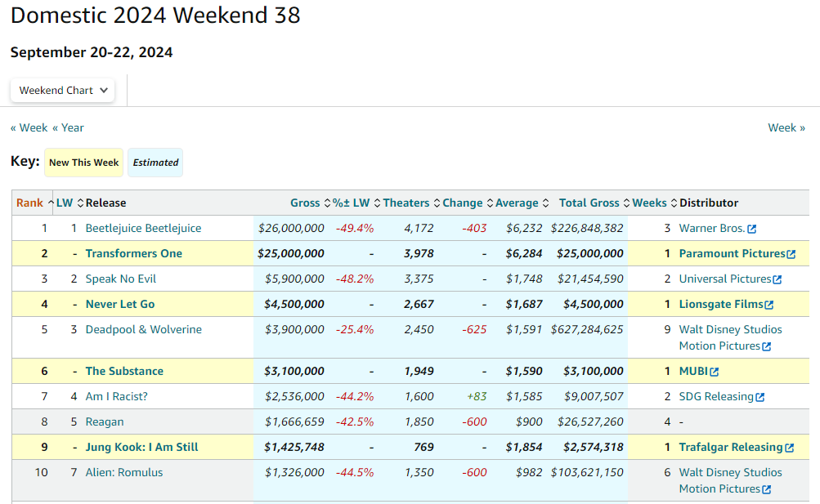Click the Domestic 2024 Weekend 38 heading
This screenshot has height=504, width=820.
155,16
